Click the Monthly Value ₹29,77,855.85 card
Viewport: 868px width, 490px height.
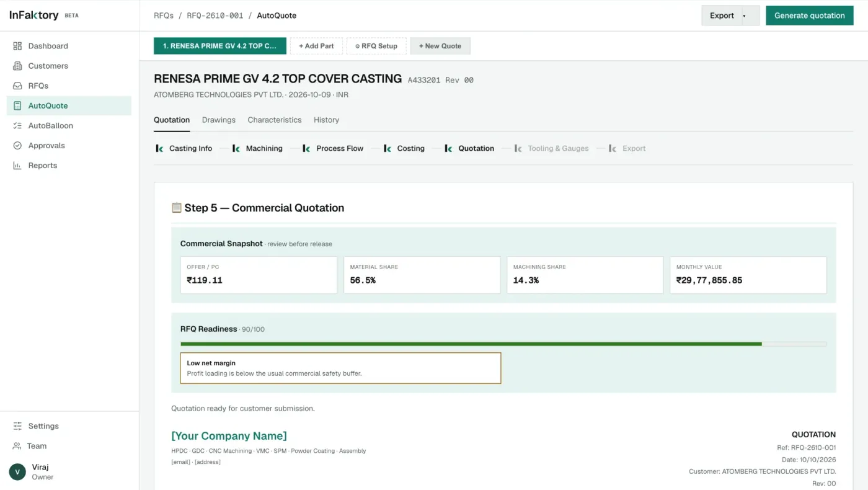pyautogui.click(x=748, y=275)
